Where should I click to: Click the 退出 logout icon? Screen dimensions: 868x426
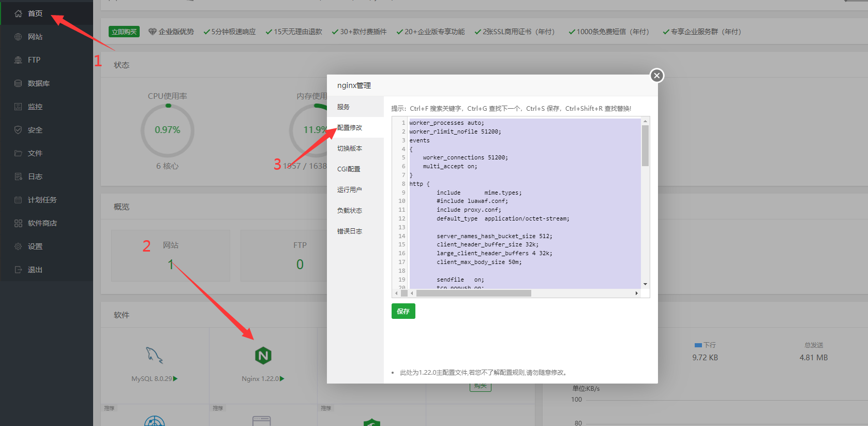[x=18, y=270]
